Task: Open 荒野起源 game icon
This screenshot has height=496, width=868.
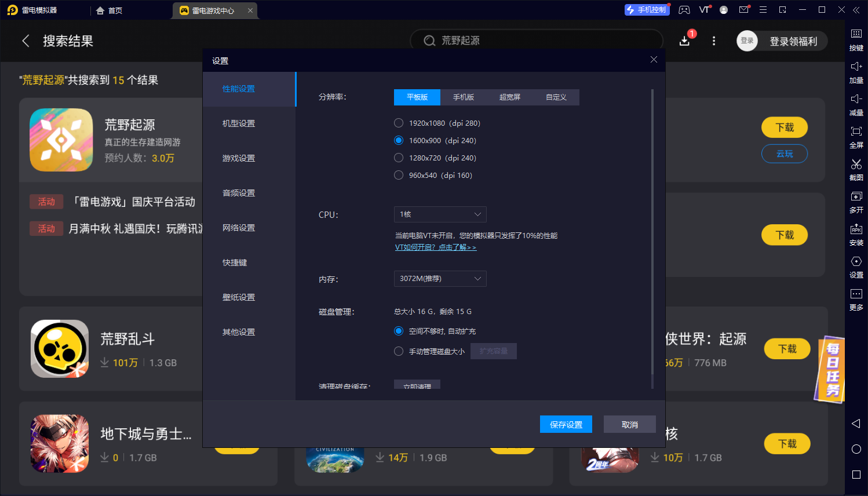Action: pos(61,140)
